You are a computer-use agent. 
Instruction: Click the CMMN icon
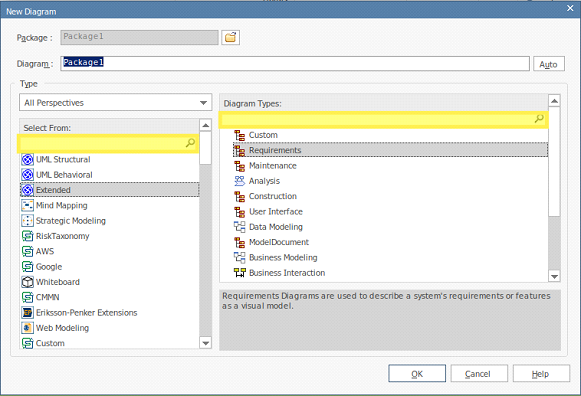(27, 297)
